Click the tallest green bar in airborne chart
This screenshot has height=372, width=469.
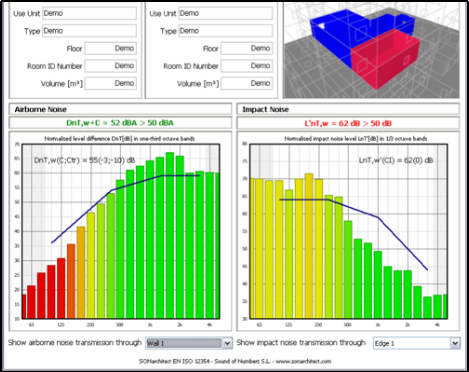tap(170, 235)
